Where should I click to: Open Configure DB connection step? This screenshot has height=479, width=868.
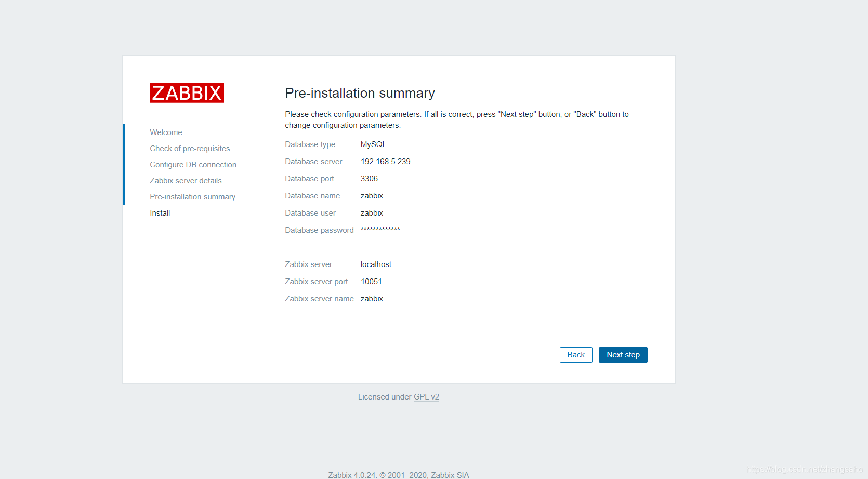pyautogui.click(x=193, y=165)
